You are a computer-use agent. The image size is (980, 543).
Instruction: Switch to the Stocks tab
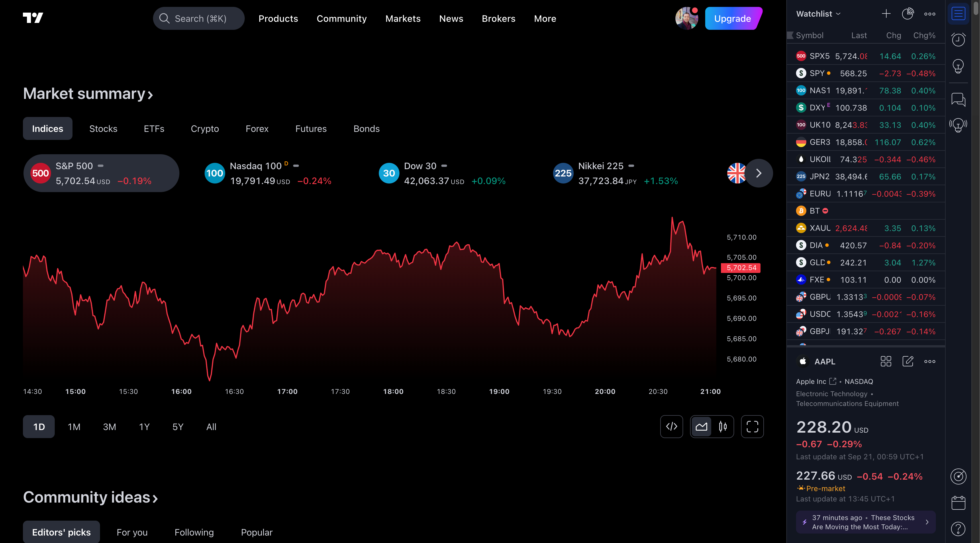pos(103,128)
